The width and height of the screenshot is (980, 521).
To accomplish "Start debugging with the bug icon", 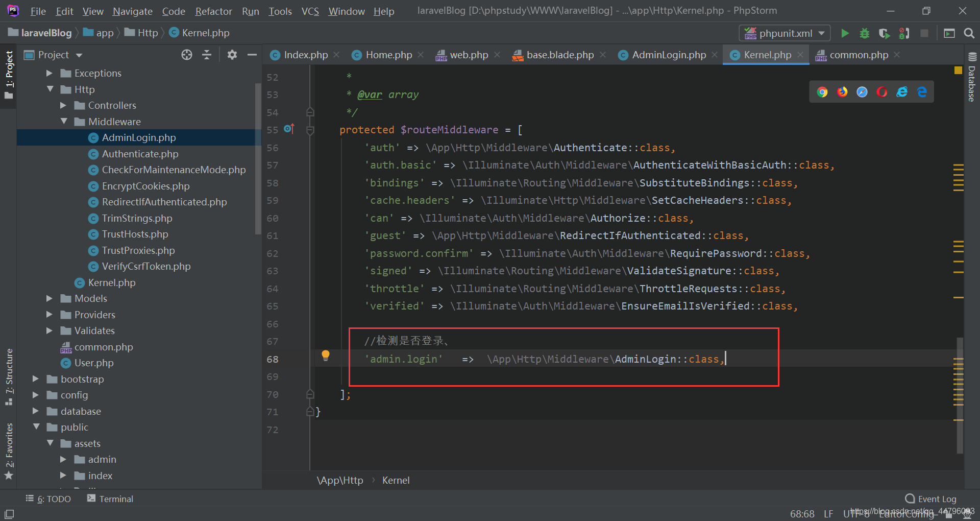I will (x=865, y=33).
